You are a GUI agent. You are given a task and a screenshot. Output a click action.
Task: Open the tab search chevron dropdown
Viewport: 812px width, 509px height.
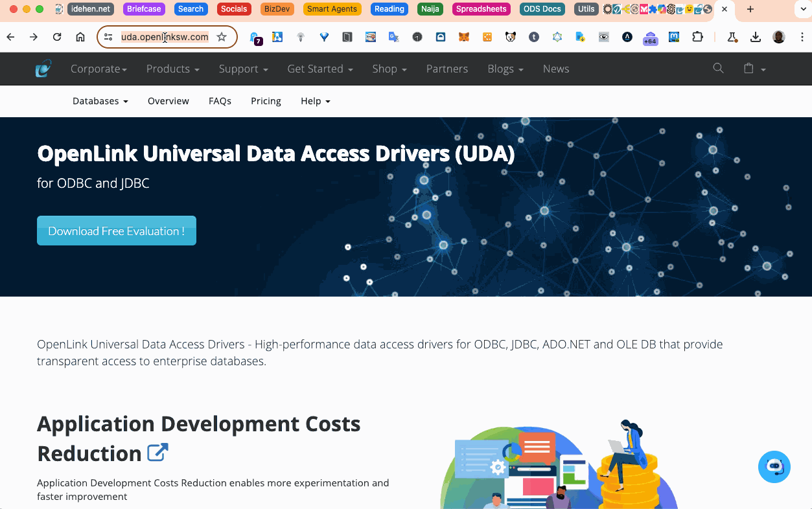point(802,9)
